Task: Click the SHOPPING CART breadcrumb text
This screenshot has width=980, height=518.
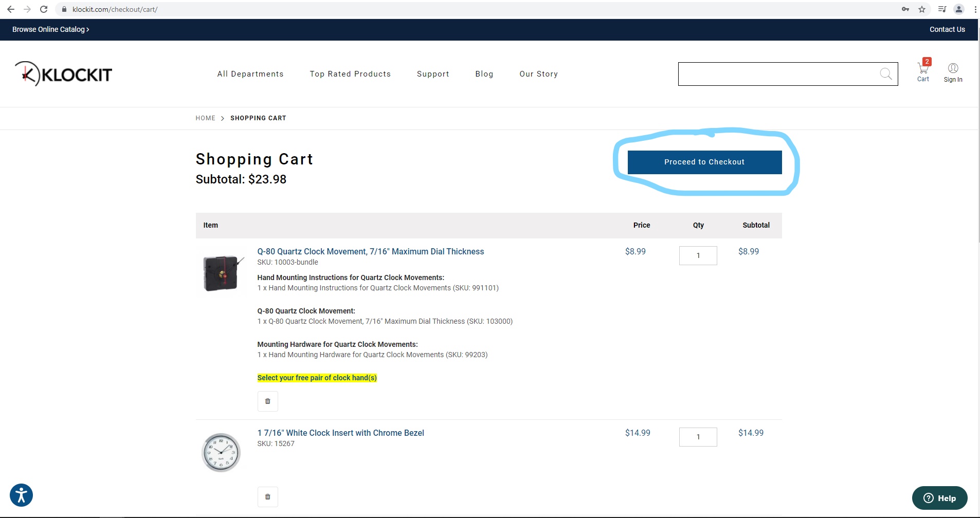Action: pos(258,118)
